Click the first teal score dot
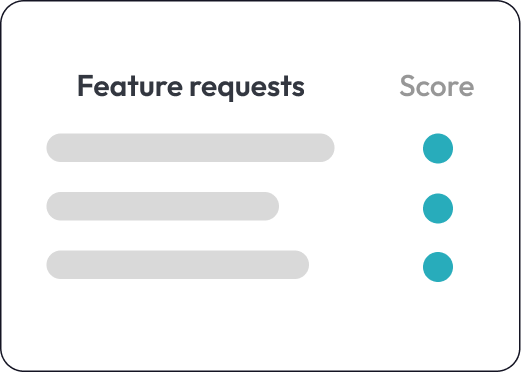The image size is (521, 372). [438, 148]
